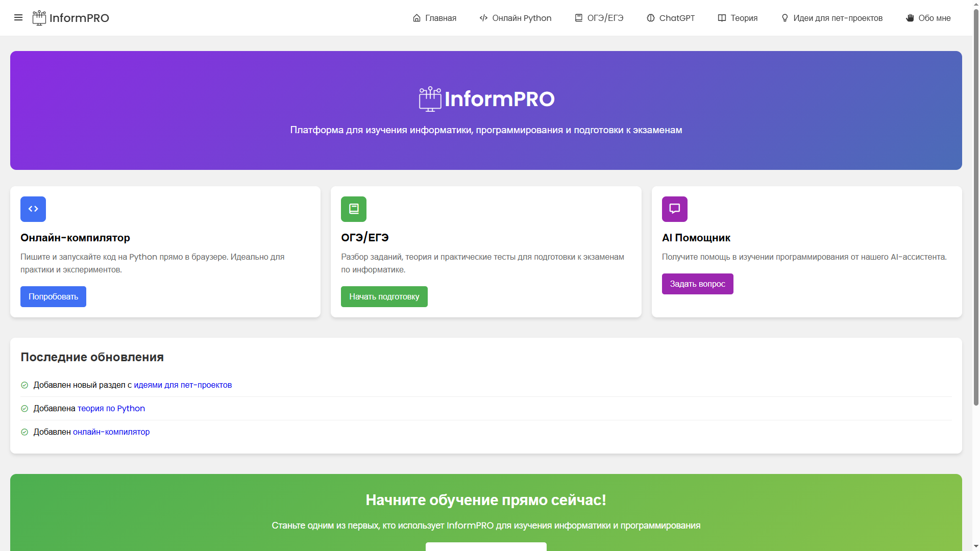Screen dimensions: 980x551
Task: Click check icon next to теория по Python update
Action: [x=24, y=409]
